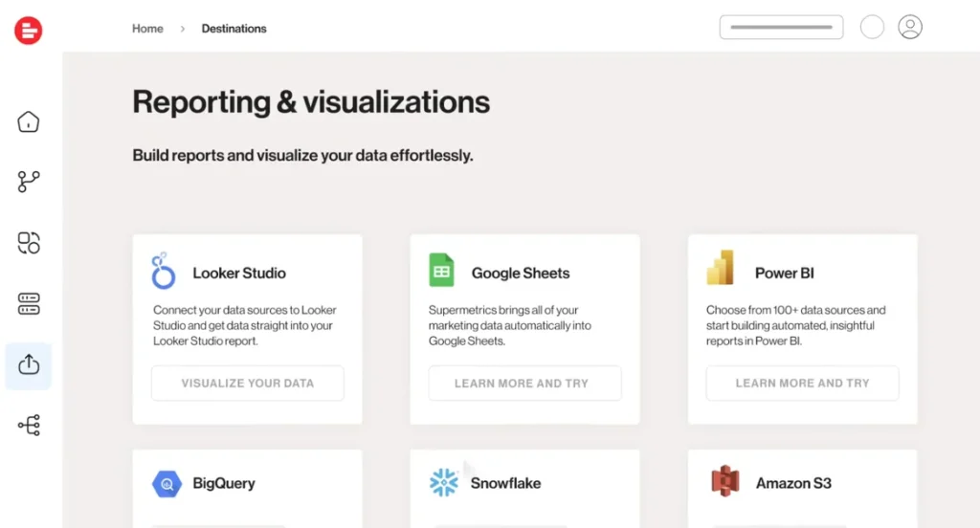The width and height of the screenshot is (980, 528).
Task: Click the Google Sheets description text
Action: click(x=509, y=325)
